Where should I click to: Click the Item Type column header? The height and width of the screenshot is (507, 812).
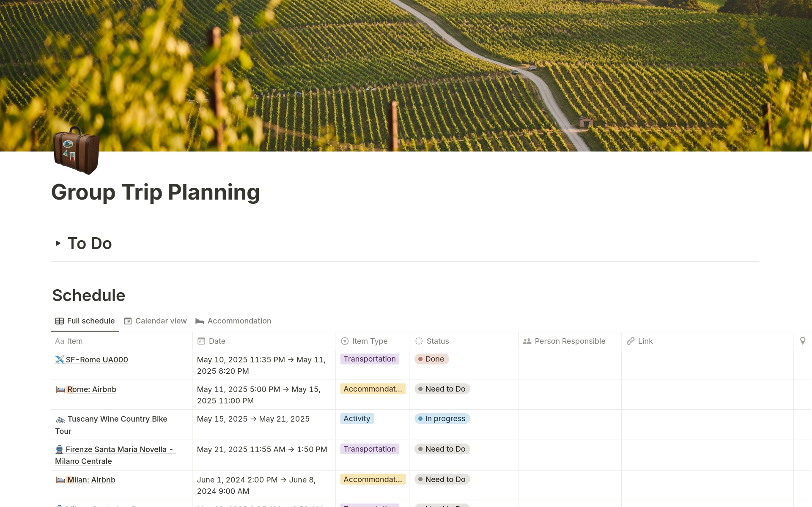(369, 341)
